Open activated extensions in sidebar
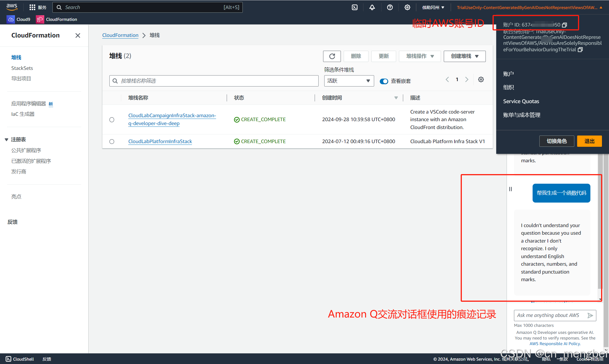This screenshot has height=364, width=609. point(31,161)
